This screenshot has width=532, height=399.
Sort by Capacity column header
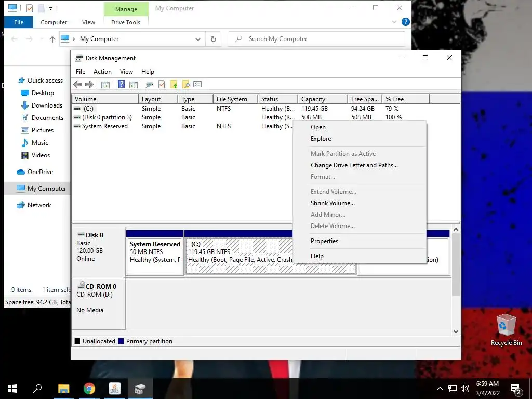click(323, 99)
